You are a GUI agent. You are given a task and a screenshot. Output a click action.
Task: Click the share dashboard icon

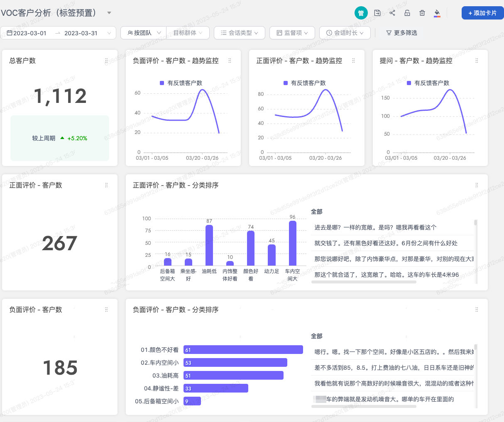tap(392, 13)
